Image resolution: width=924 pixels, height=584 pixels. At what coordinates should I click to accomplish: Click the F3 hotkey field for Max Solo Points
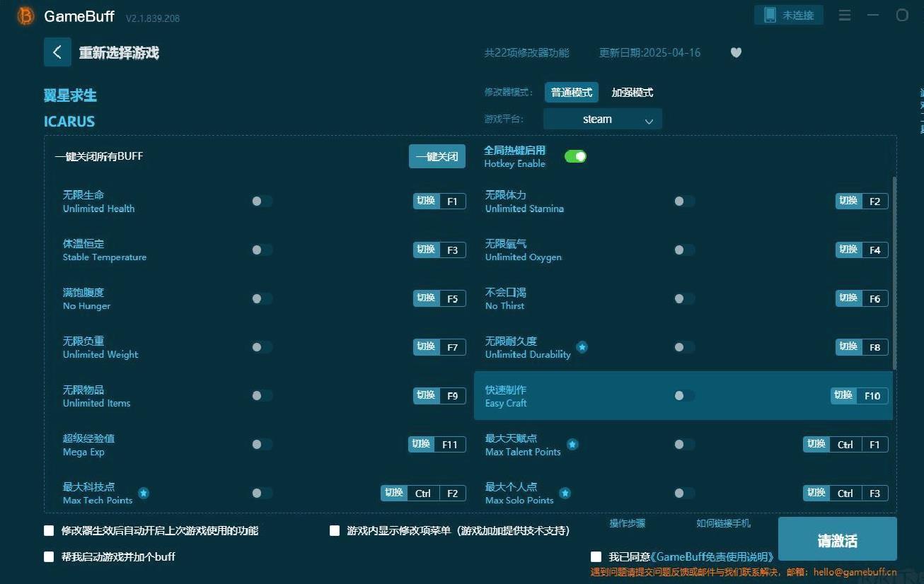(x=875, y=494)
